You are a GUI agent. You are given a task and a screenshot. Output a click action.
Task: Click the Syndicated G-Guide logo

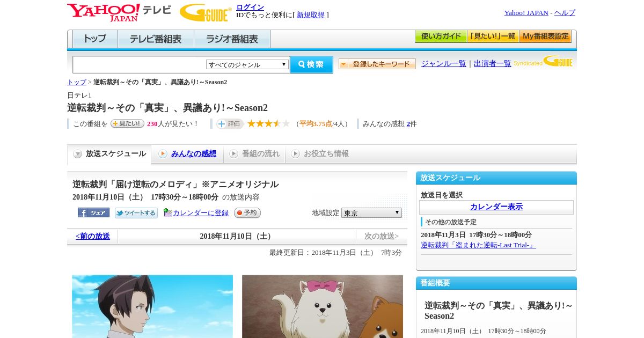pos(543,61)
